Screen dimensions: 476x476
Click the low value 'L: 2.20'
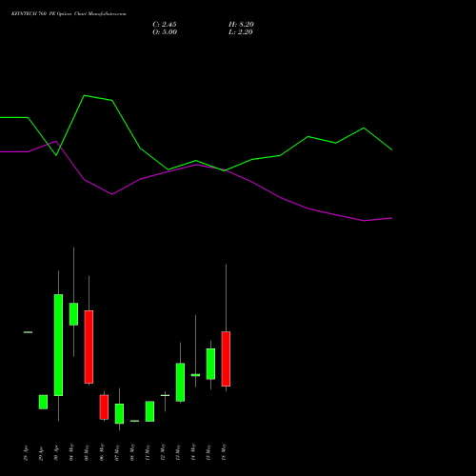241,32
